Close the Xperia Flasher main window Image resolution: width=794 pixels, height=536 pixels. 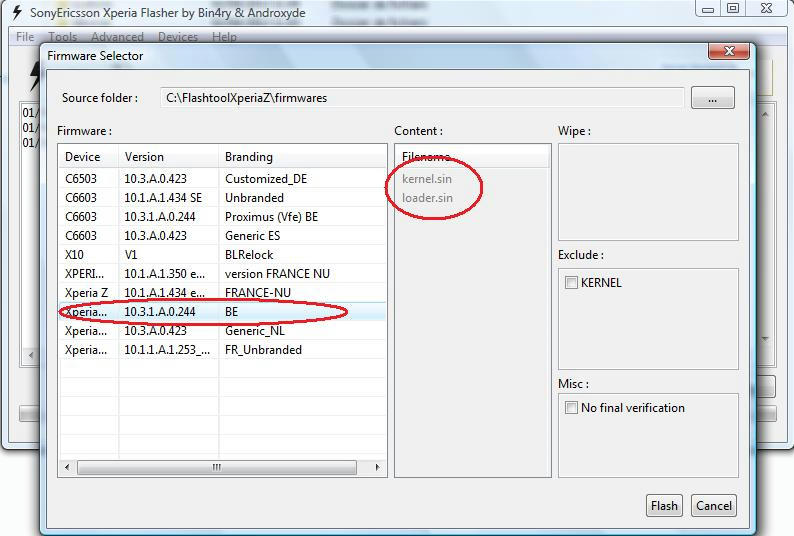(767, 8)
